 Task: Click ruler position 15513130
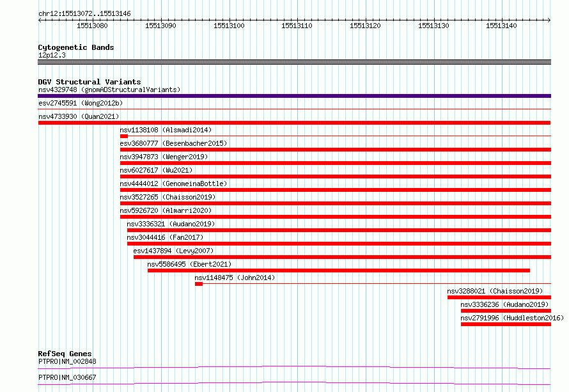pos(433,26)
